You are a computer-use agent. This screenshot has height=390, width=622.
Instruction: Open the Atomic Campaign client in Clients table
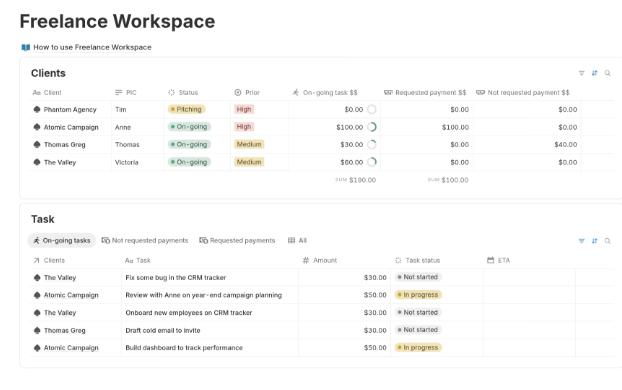click(x=71, y=127)
